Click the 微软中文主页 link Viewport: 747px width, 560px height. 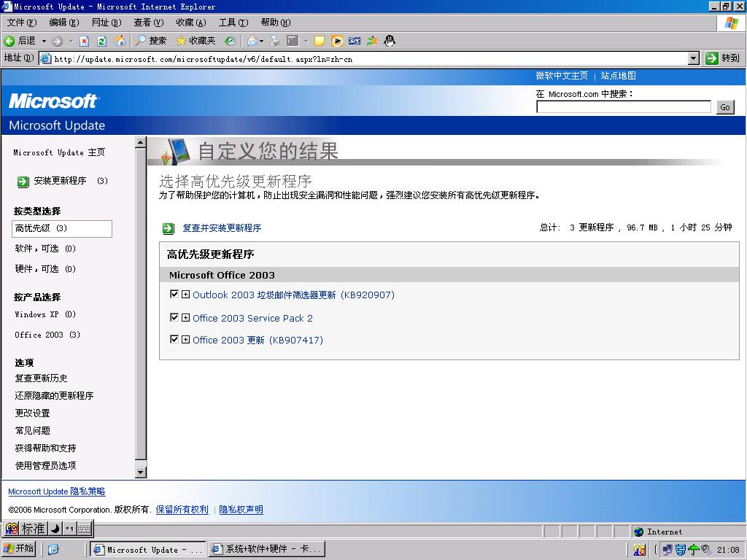562,76
